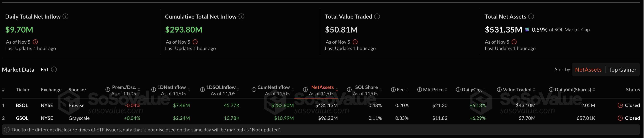644x138 pixels.
Task: Open tooltip icon next to Total Value Traded
Action: 377,17
